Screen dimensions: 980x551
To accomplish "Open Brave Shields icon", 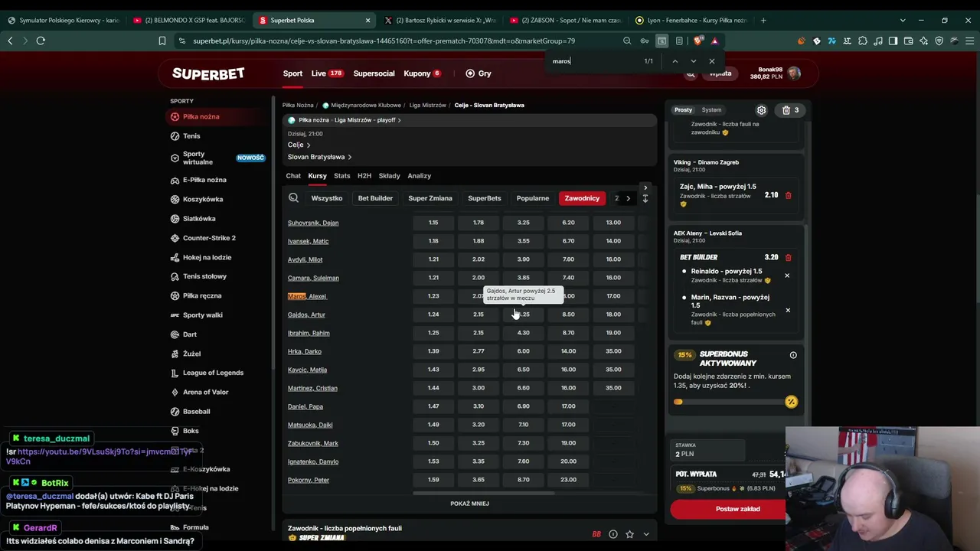I will (x=699, y=41).
